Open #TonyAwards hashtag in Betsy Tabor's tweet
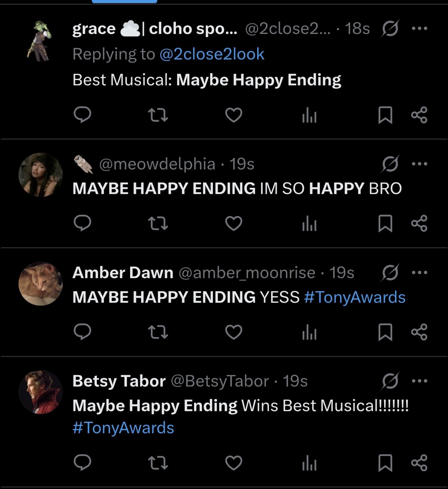 pos(123,428)
